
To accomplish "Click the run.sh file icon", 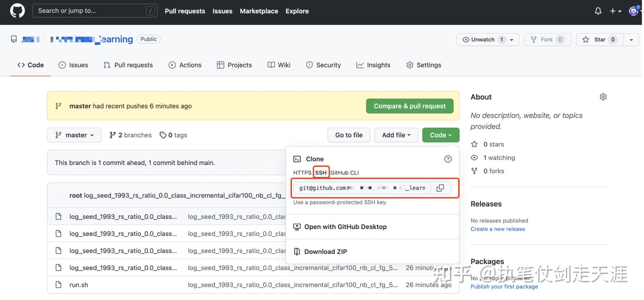I will (58, 285).
